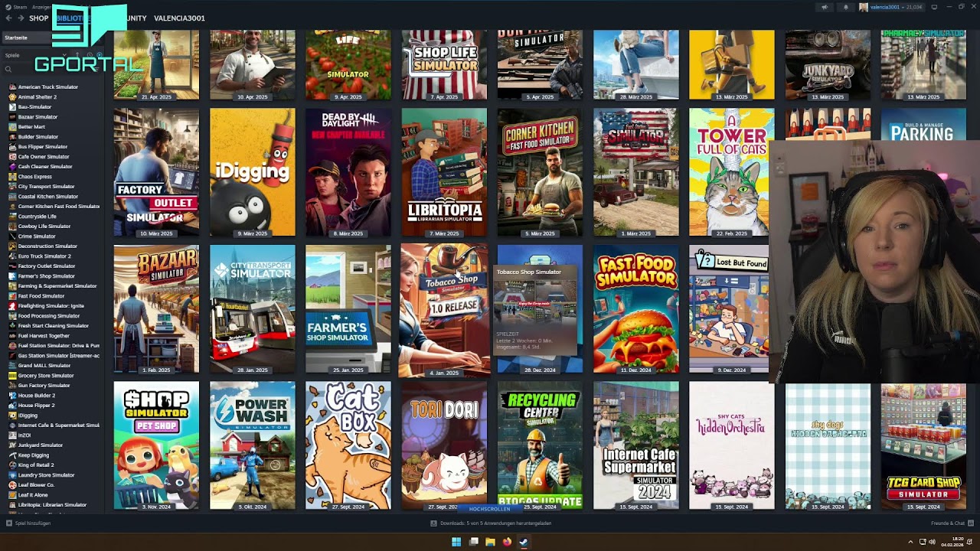Open TCG Card Shop Simulator cover
This screenshot has width=980, height=551.
click(923, 446)
